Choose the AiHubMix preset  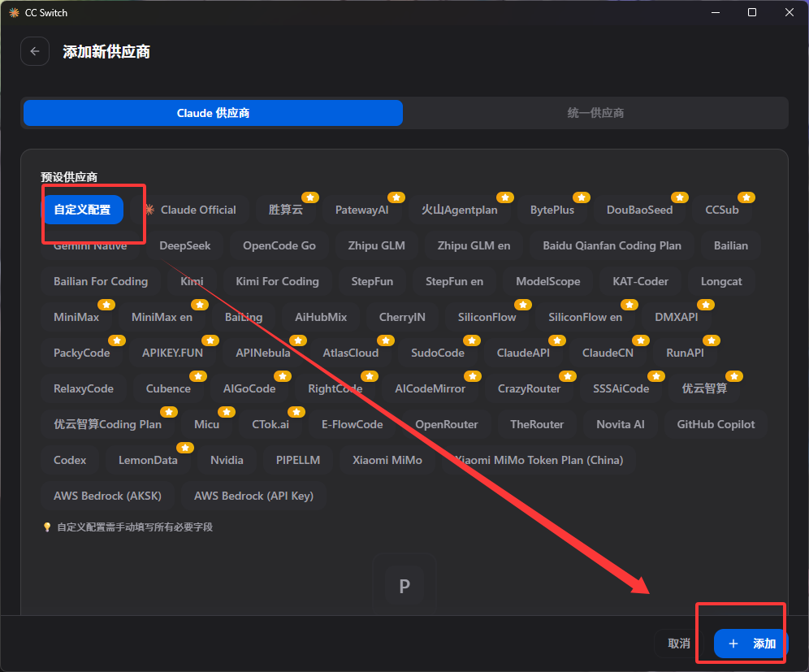coord(321,317)
